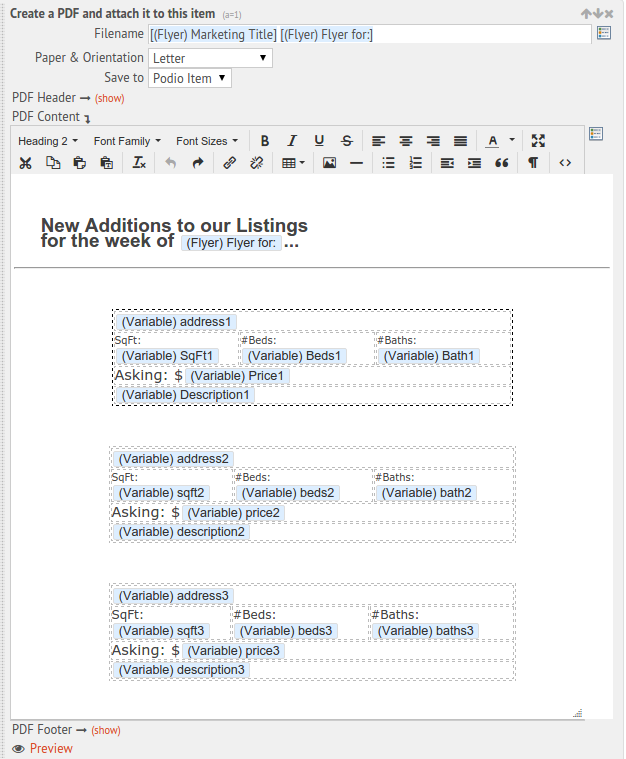Toggle fullscreen editor mode
This screenshot has height=759, width=626.
(x=538, y=141)
